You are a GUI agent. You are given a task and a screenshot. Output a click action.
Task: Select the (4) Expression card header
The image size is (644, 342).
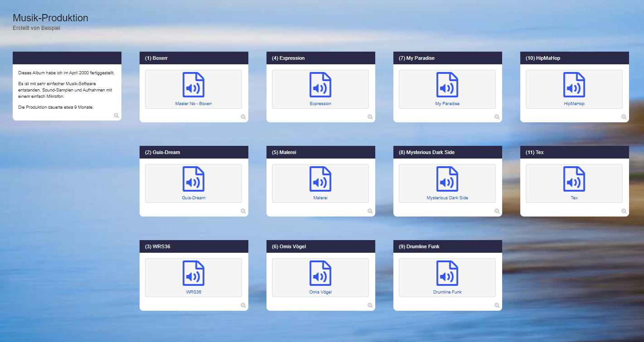click(x=320, y=58)
